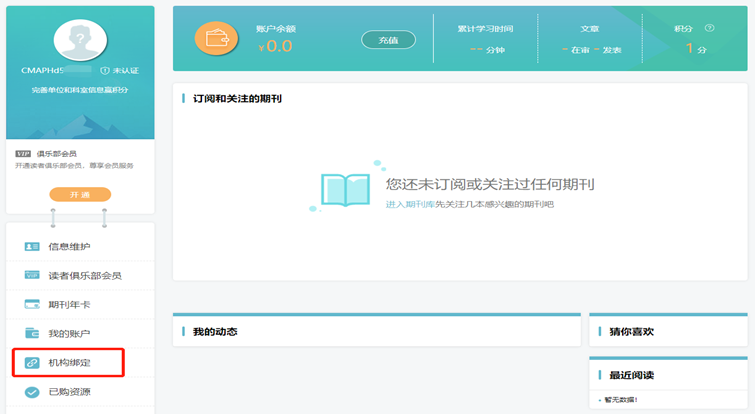Click the user avatar profile picture

coord(80,38)
